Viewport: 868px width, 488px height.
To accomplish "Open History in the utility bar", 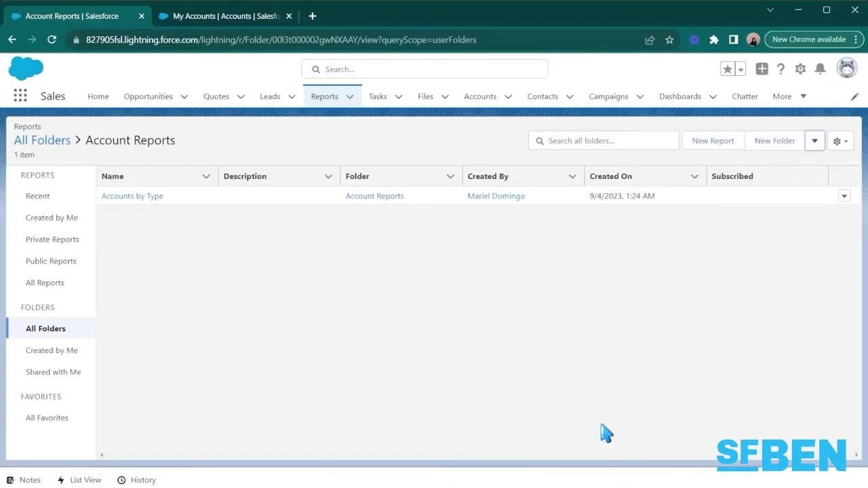I will coord(136,480).
